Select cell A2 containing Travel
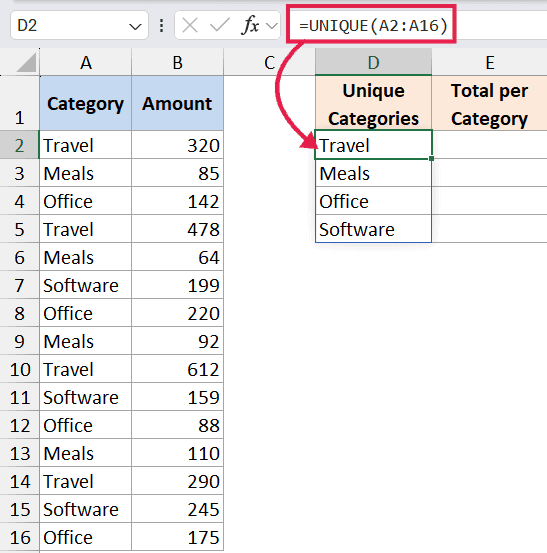 coord(86,145)
